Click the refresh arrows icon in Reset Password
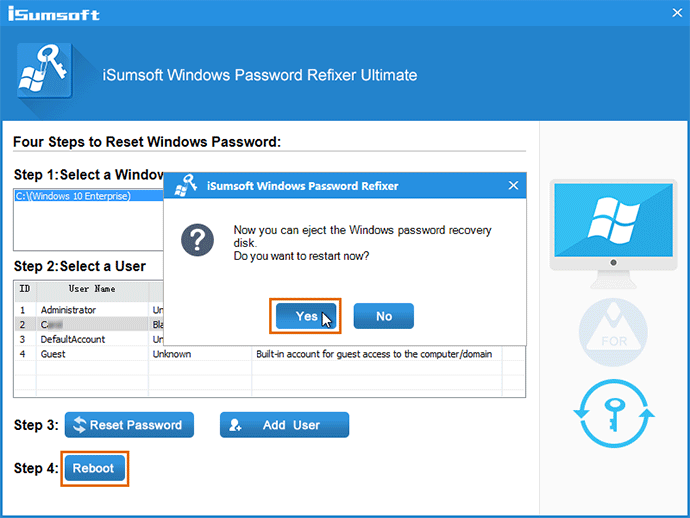This screenshot has height=518, width=690. pos(80,425)
